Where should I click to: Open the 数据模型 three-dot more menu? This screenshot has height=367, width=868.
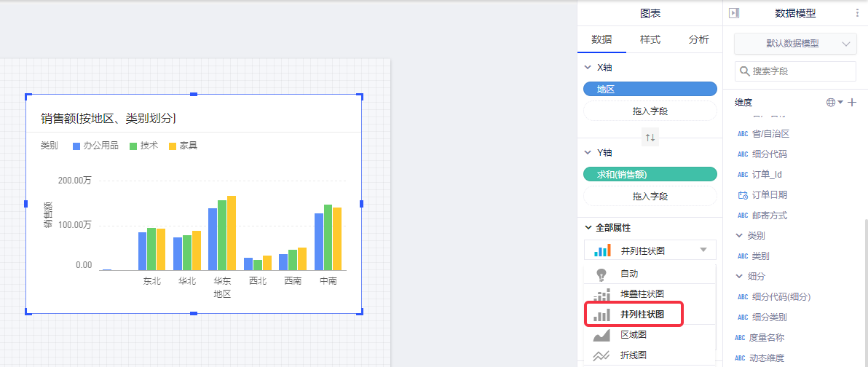pos(856,13)
